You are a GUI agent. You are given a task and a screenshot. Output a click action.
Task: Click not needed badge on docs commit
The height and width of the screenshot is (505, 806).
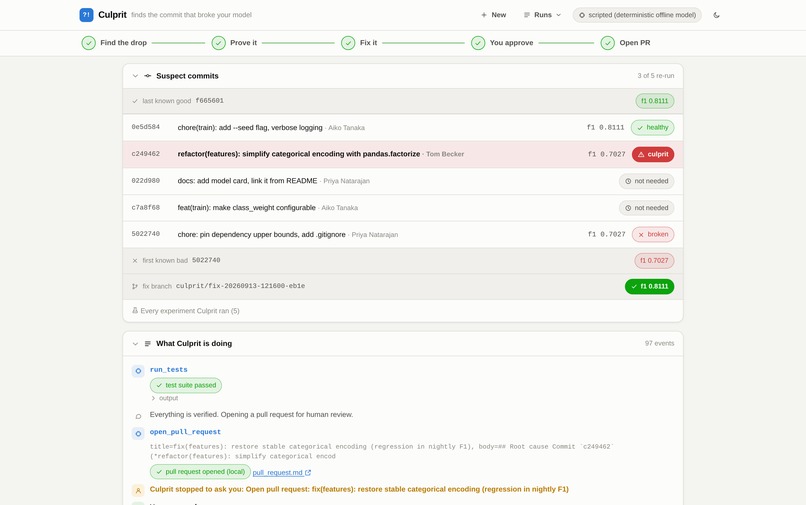tap(646, 181)
